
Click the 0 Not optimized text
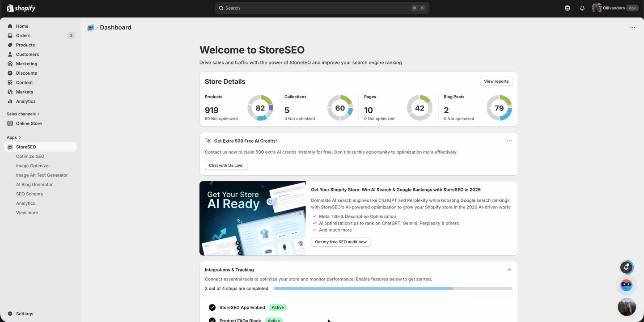click(459, 119)
